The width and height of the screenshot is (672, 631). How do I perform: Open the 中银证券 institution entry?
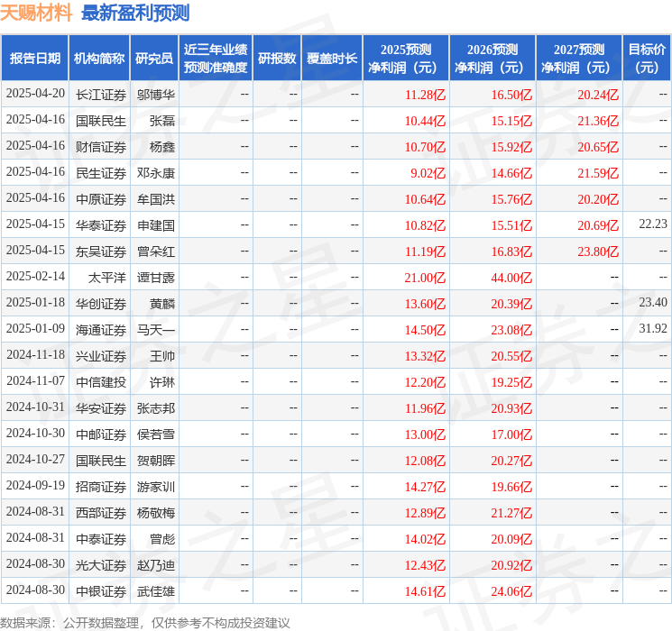point(100,591)
